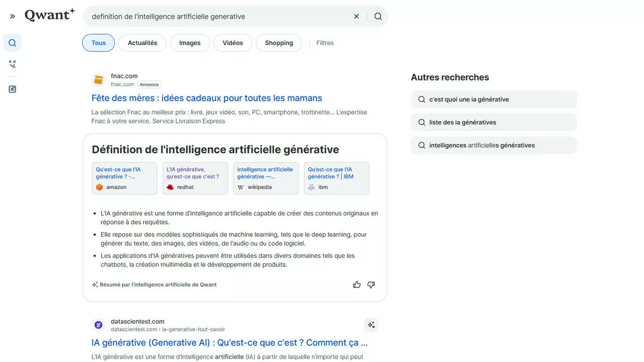
Task: Click the IBM favicon on the source card
Action: coord(311,187)
